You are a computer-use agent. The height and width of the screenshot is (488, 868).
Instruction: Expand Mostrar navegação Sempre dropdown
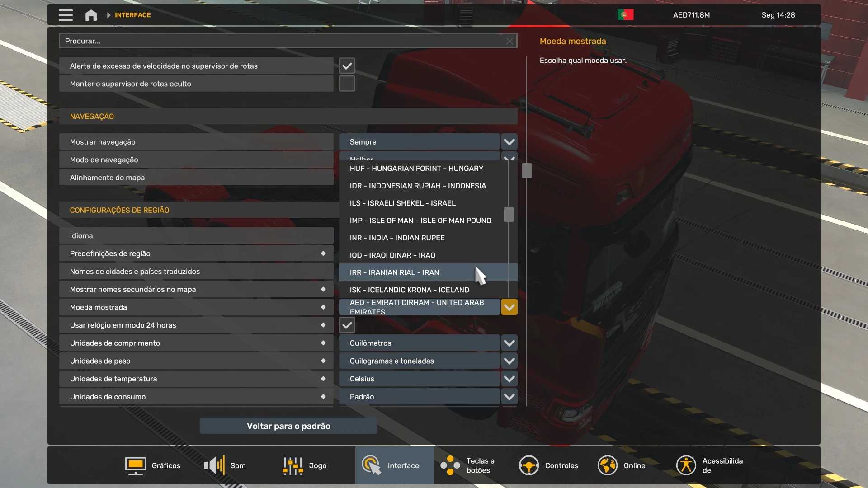point(509,142)
